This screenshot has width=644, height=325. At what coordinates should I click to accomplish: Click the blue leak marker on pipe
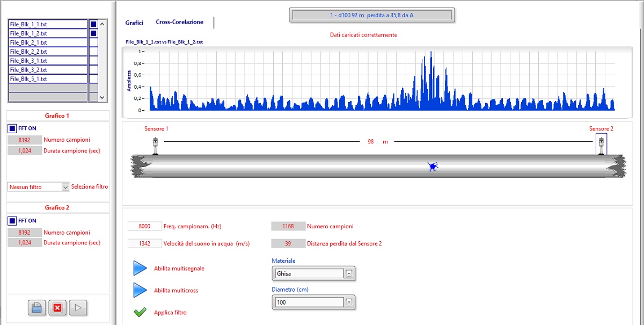(x=433, y=167)
